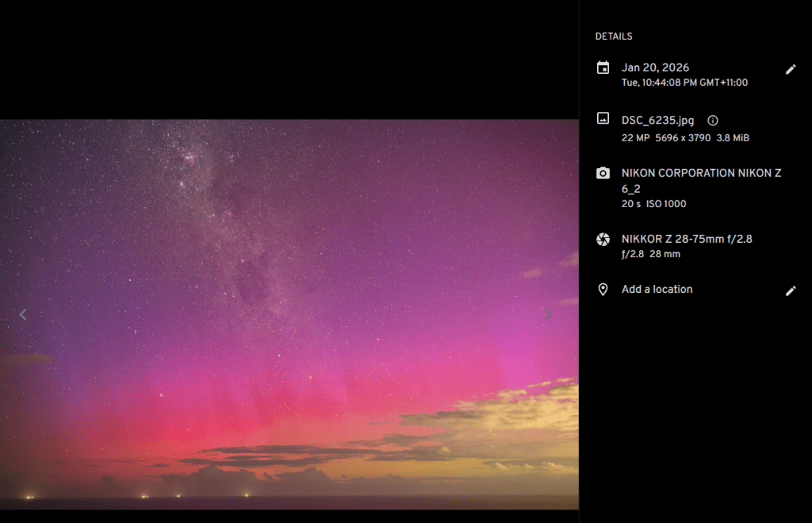Click the camera icon beside NIKON CORPORATION

click(603, 173)
